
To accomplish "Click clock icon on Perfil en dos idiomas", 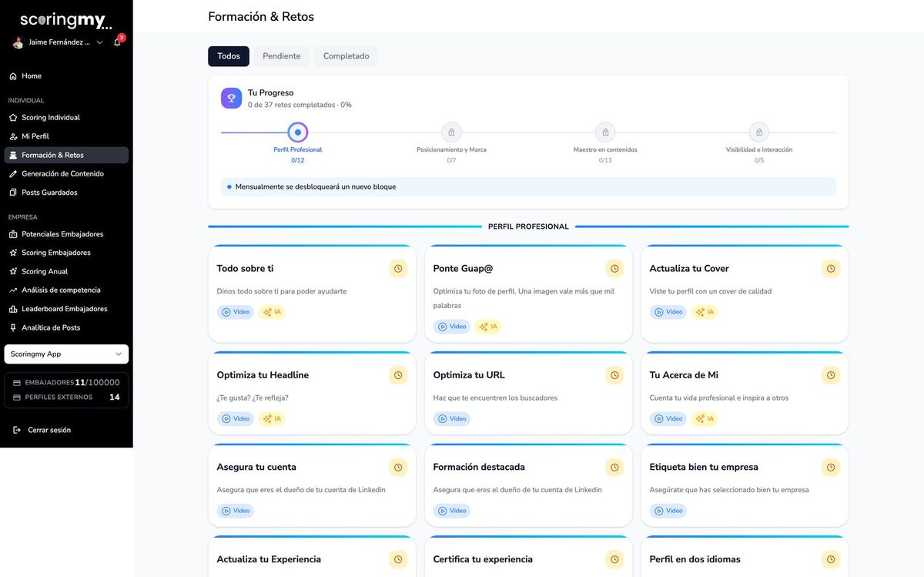I will coord(831,560).
